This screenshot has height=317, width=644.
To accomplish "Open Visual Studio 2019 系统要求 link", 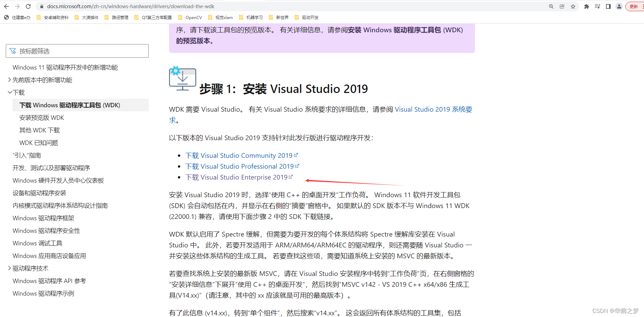I will pyautogui.click(x=434, y=109).
